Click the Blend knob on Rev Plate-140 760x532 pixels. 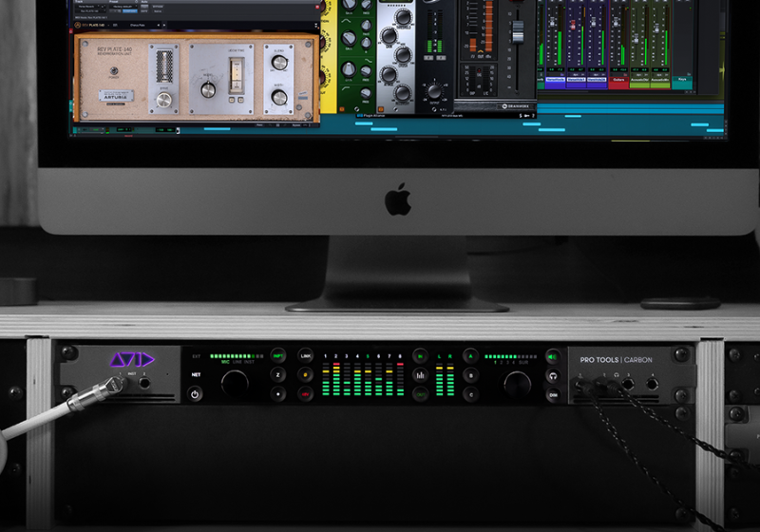pos(279,64)
